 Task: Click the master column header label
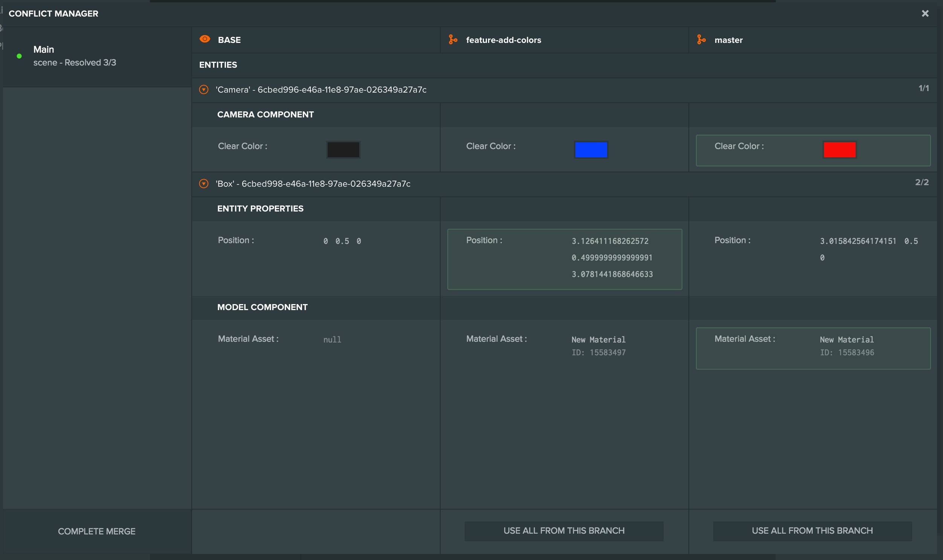[x=728, y=40]
